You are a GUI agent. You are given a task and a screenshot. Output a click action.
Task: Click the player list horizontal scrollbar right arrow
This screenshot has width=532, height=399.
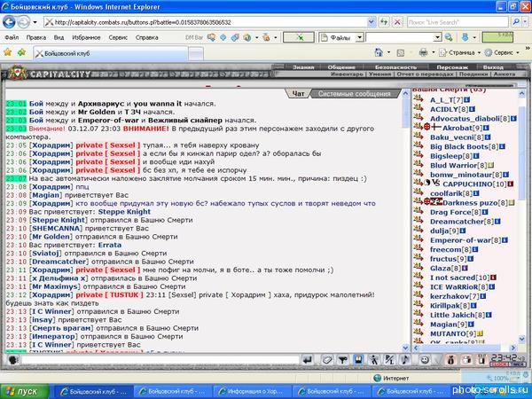(513, 348)
